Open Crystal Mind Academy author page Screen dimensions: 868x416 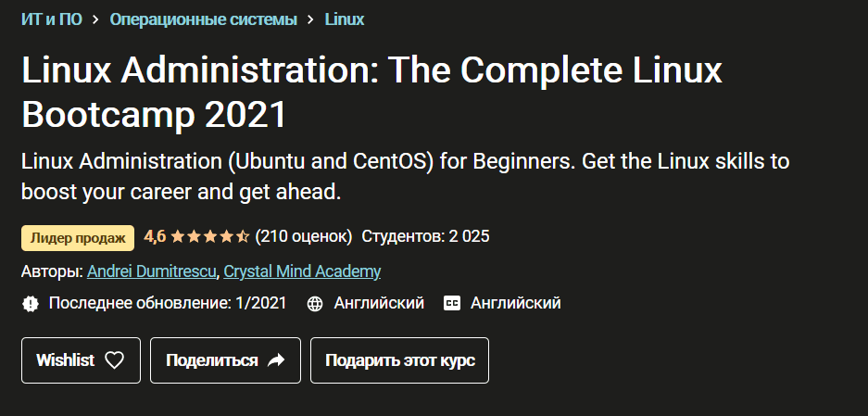tap(302, 271)
